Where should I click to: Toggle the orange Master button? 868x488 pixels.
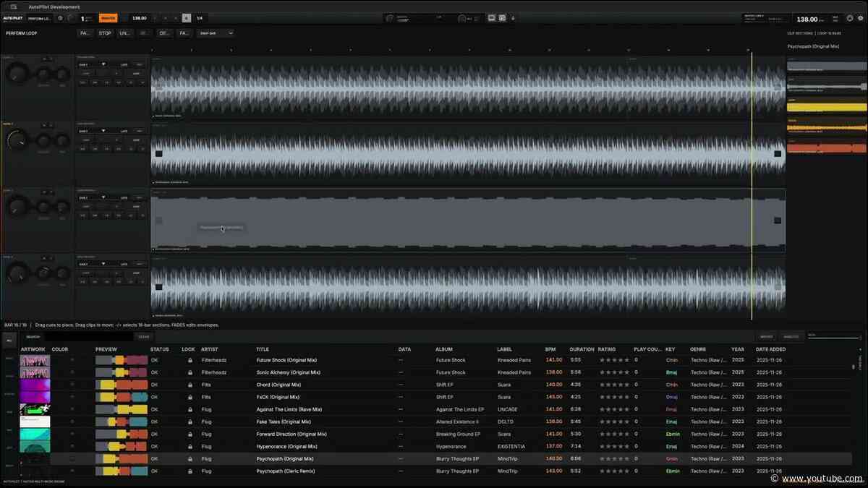tap(108, 18)
